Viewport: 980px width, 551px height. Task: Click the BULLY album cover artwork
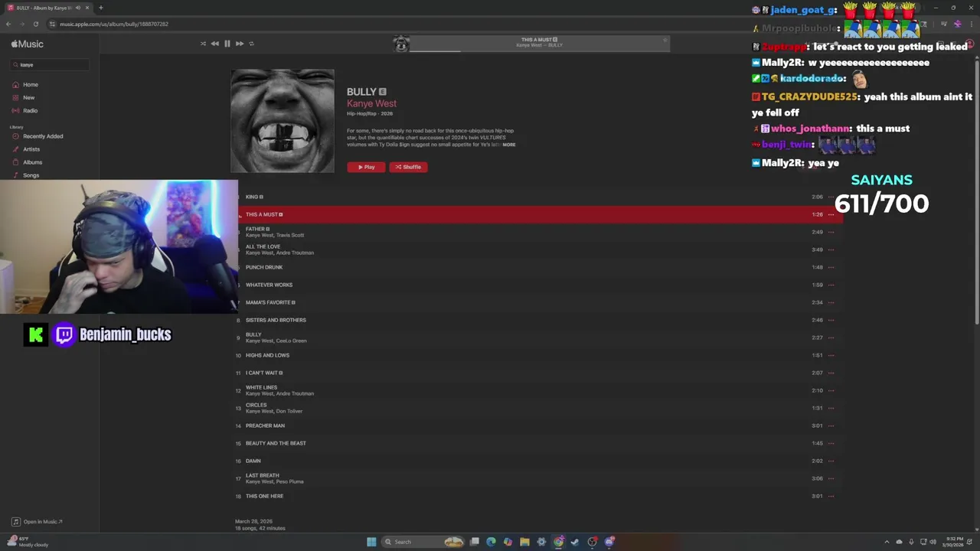point(283,121)
